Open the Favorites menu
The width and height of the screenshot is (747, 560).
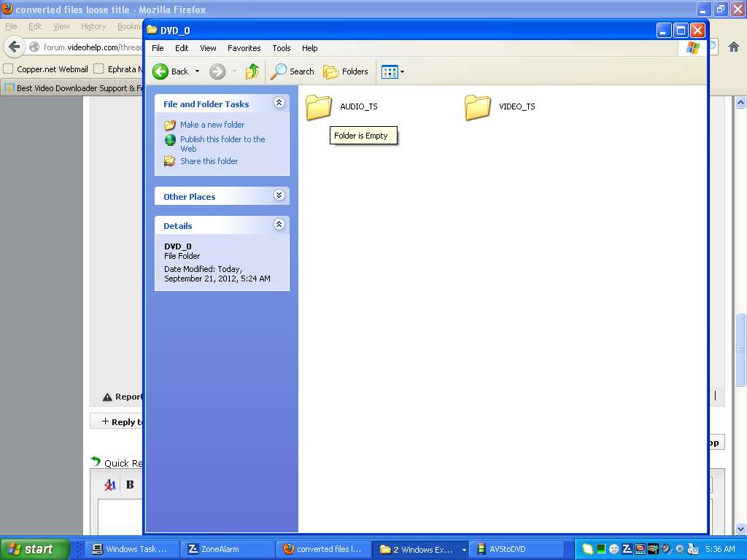(244, 48)
